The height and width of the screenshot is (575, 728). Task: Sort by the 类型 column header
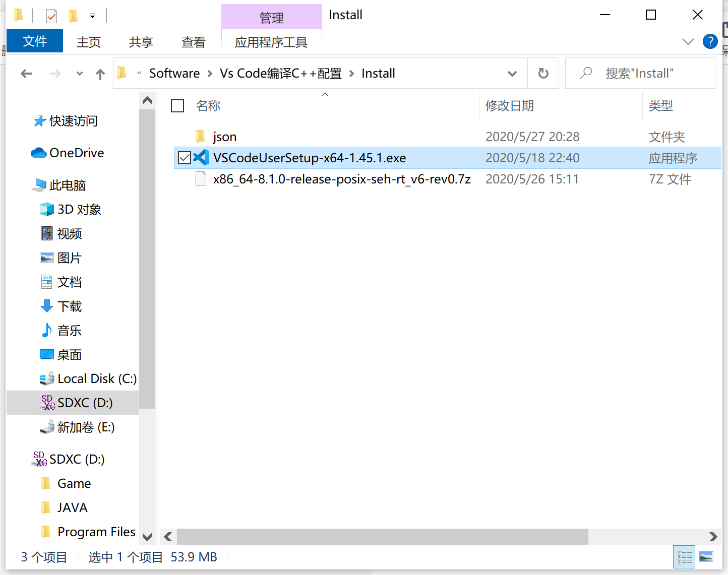click(661, 106)
